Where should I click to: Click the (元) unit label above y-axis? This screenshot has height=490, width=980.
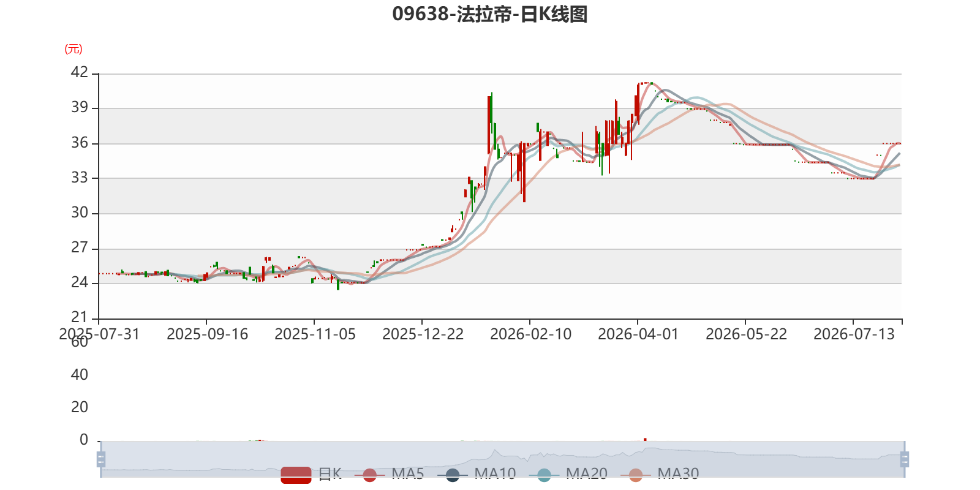pyautogui.click(x=73, y=49)
